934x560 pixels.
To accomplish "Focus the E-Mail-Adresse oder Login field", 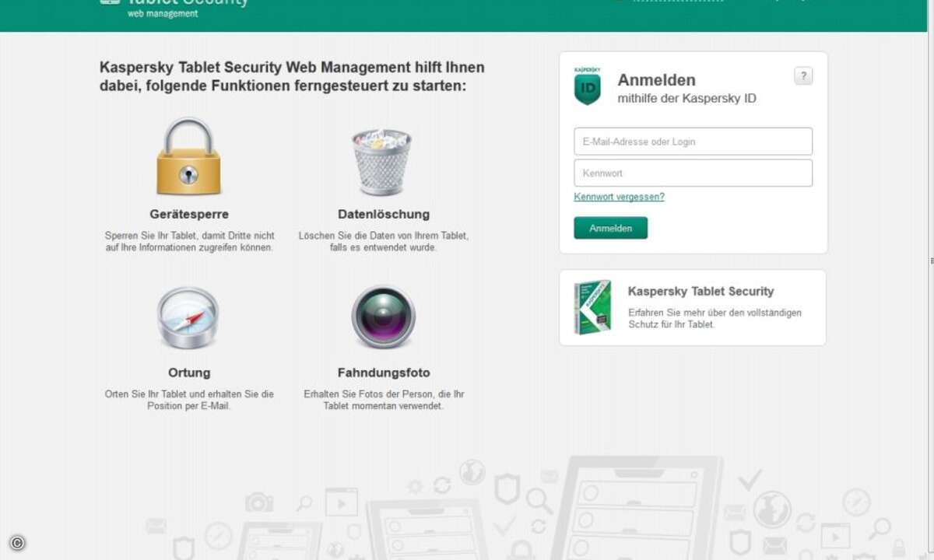I will pos(693,142).
